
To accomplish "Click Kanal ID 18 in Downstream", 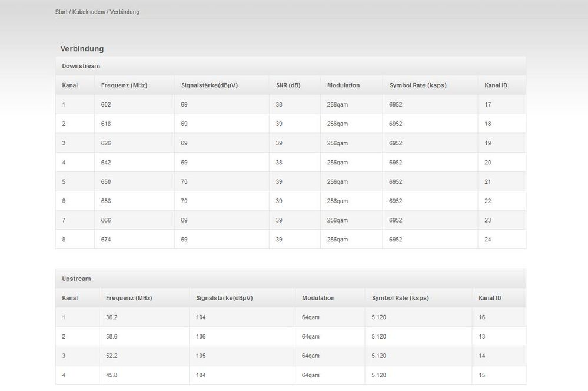I will pyautogui.click(x=487, y=124).
